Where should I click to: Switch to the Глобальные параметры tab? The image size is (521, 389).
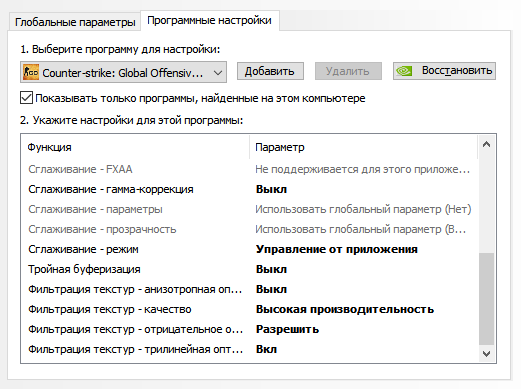[75, 22]
